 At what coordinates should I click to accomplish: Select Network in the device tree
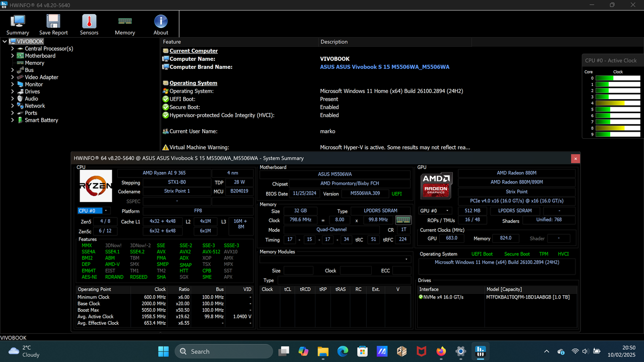tap(35, 106)
